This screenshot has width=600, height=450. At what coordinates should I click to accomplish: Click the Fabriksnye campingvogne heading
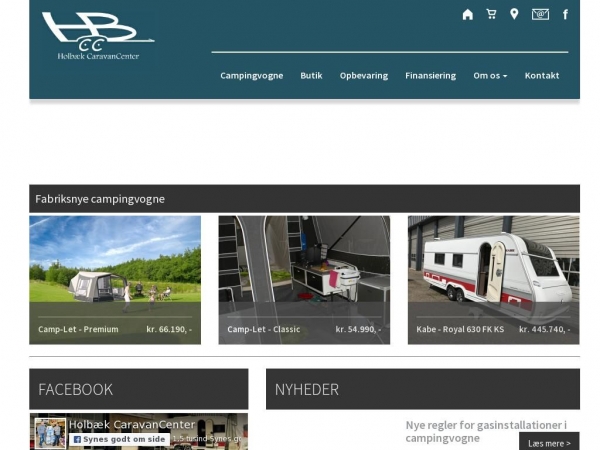click(100, 199)
